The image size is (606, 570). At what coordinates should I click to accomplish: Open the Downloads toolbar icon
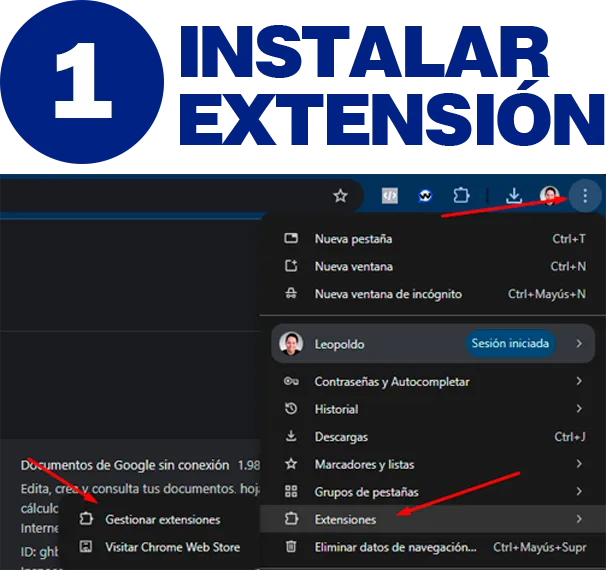click(514, 196)
